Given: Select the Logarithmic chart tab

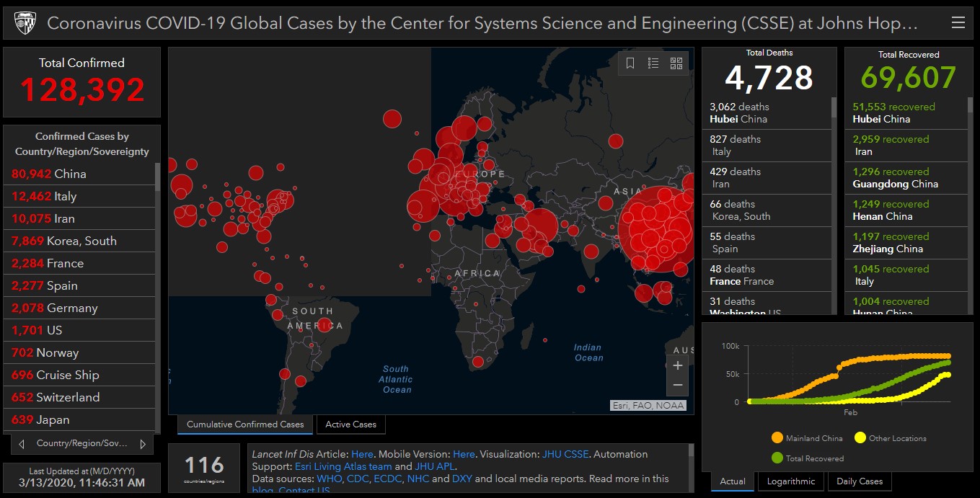Looking at the screenshot, I should 791,481.
